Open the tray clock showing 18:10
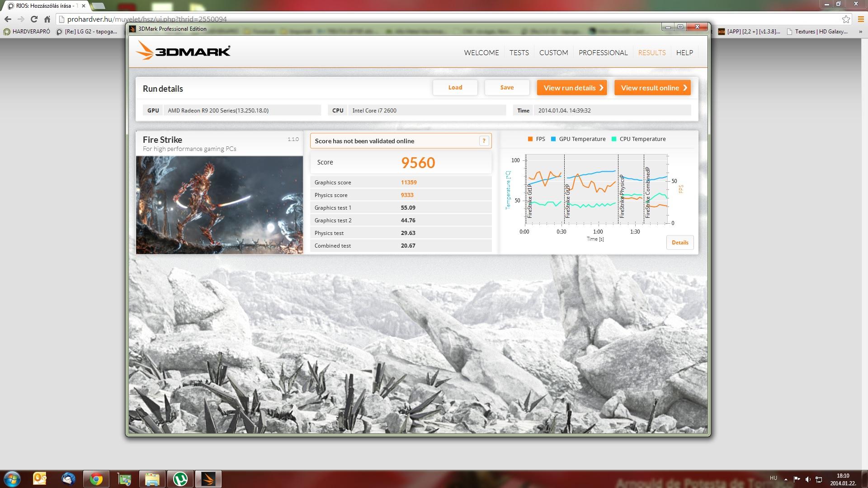 (843, 479)
